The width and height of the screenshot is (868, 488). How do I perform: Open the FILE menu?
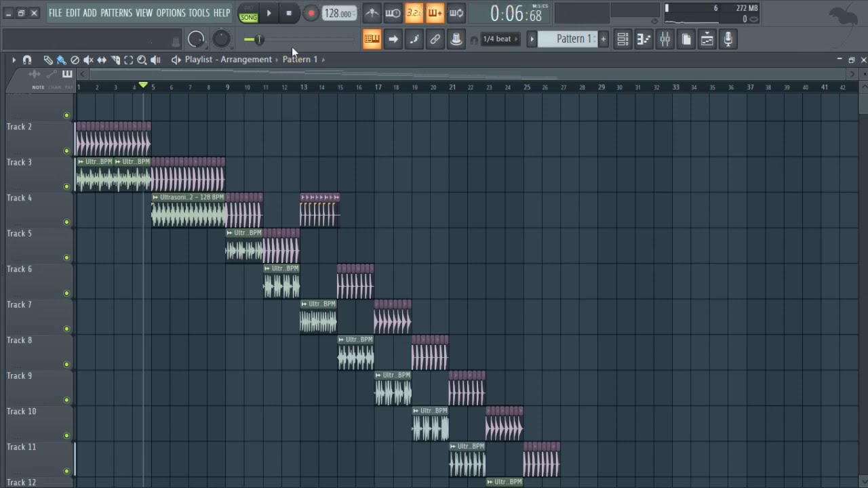[55, 13]
